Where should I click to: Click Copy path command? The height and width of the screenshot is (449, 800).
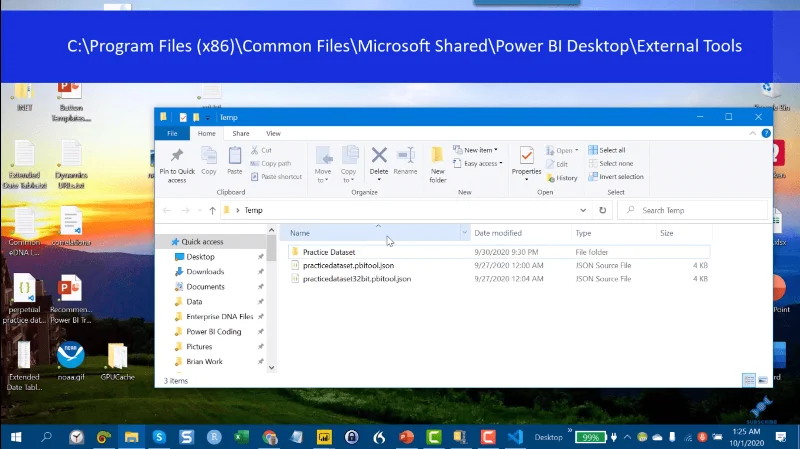(271, 163)
